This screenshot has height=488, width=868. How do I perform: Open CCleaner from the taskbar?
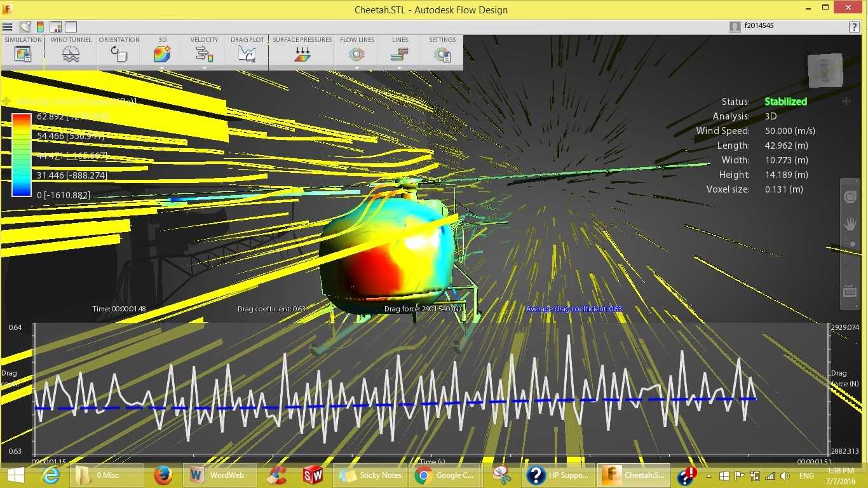coord(276,475)
